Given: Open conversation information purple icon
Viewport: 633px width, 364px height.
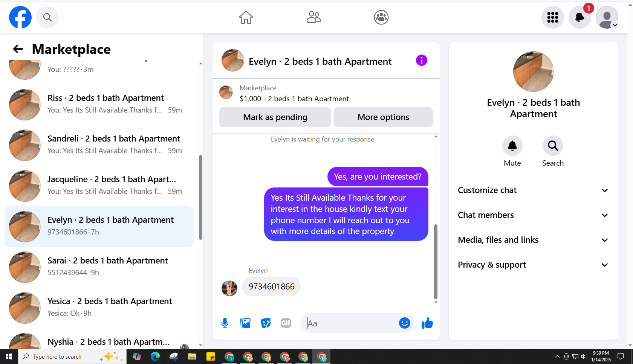Looking at the screenshot, I should (x=422, y=60).
